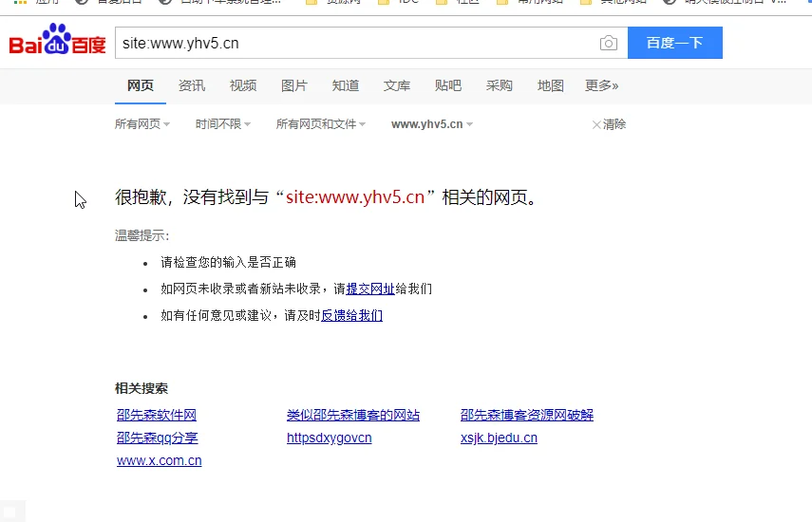Click the 请检查您的输入是否正确 tip
Screen dimensions: 812x522
[228, 262]
